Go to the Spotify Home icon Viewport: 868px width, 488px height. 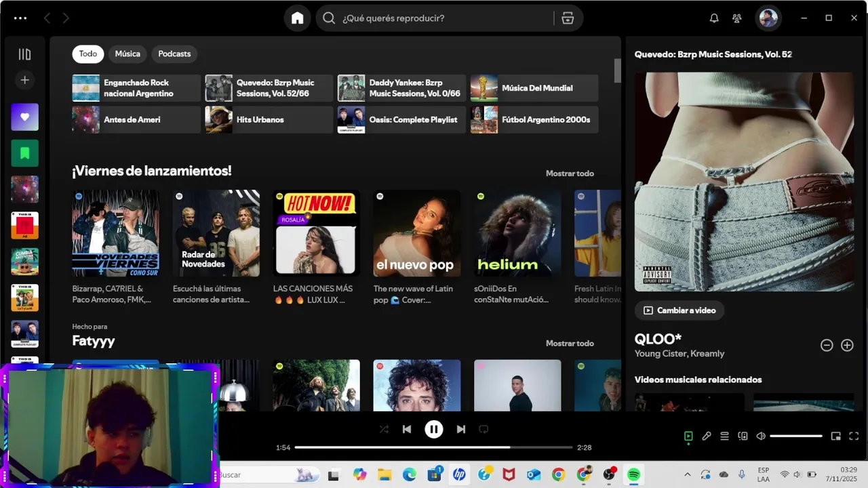[297, 18]
